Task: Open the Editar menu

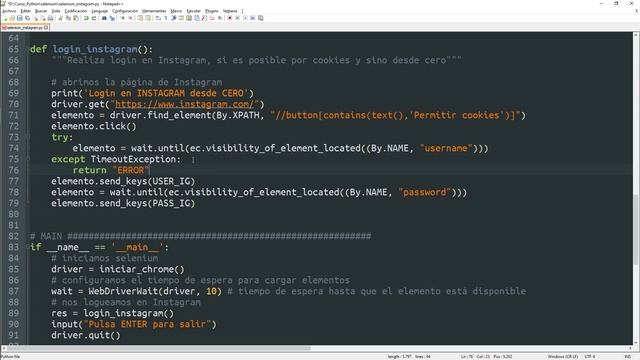Action: click(26, 11)
